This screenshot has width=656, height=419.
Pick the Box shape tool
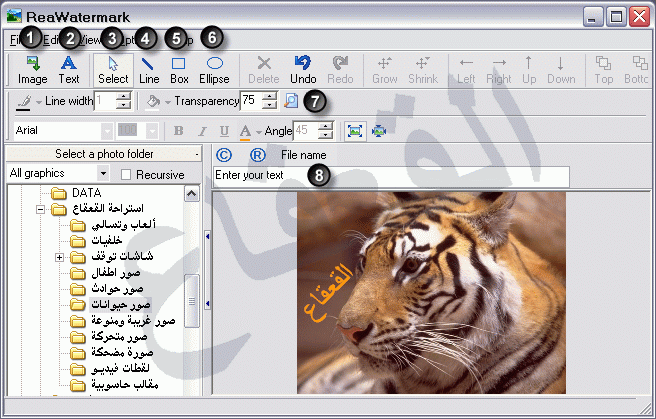point(179,70)
